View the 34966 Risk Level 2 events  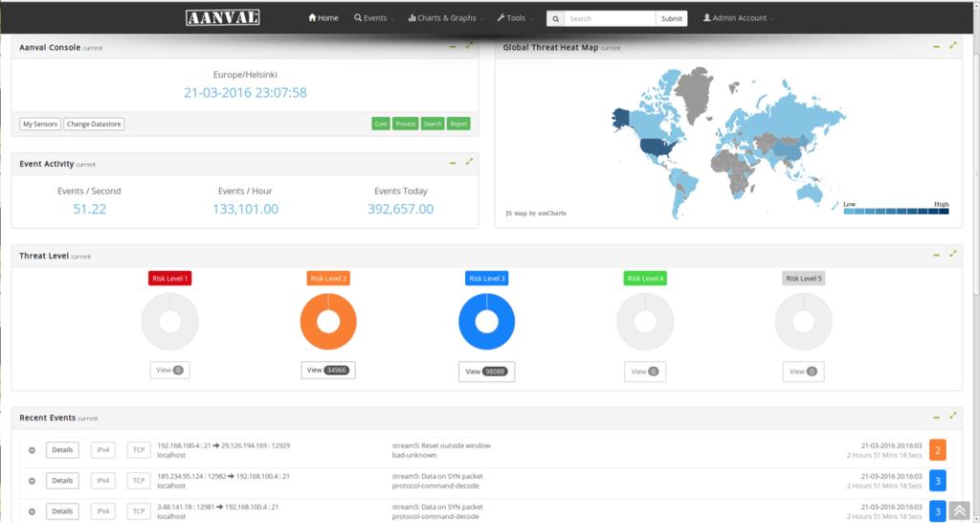[328, 371]
